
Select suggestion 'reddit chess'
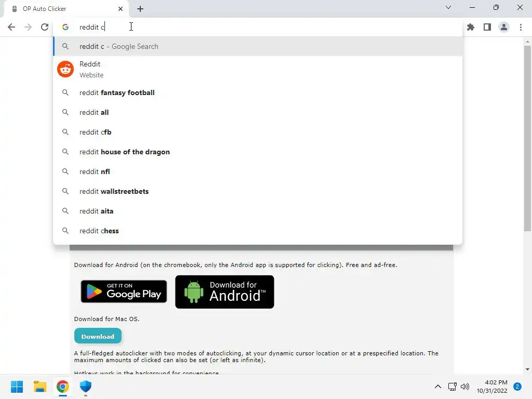coord(258,231)
